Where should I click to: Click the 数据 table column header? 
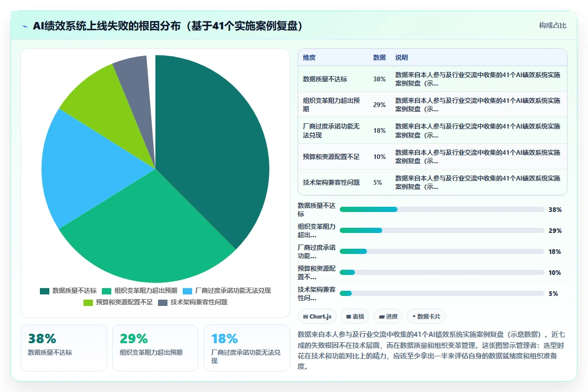pos(379,57)
